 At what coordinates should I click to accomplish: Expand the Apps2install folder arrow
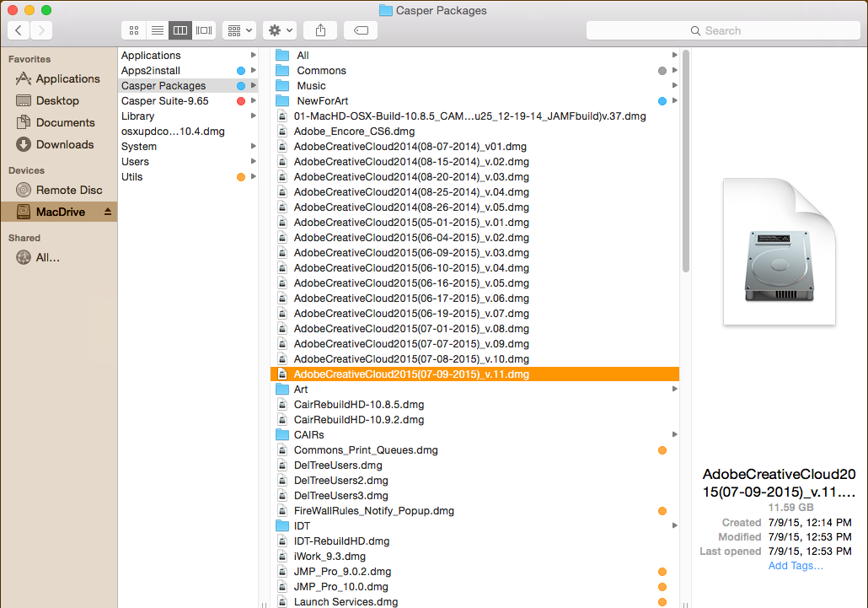[x=253, y=70]
